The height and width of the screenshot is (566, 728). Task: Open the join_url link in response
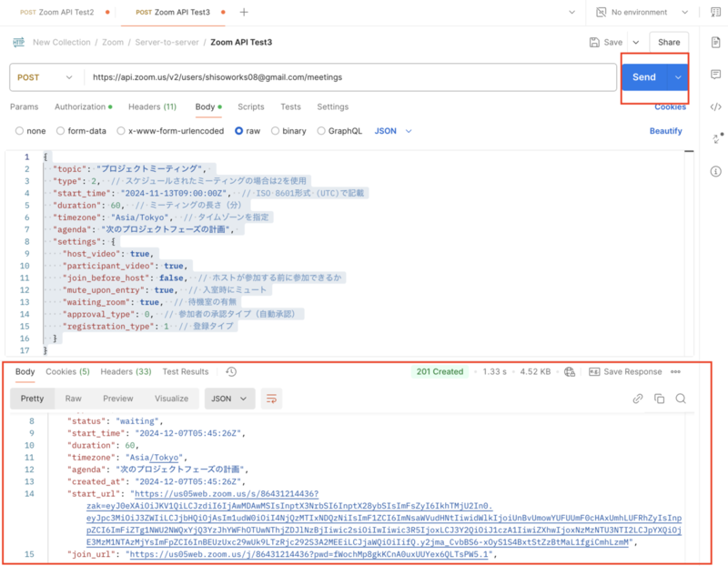[308, 554]
